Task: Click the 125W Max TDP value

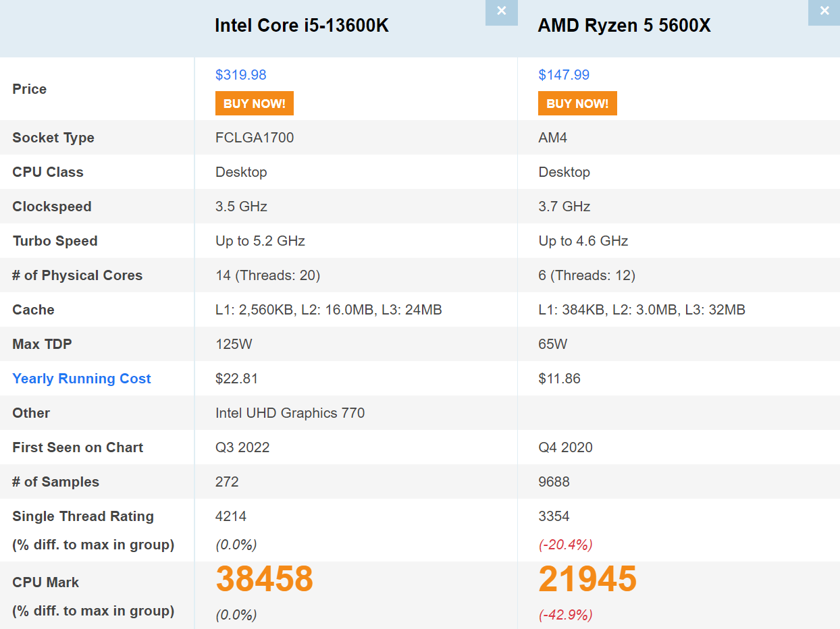Action: click(x=234, y=344)
